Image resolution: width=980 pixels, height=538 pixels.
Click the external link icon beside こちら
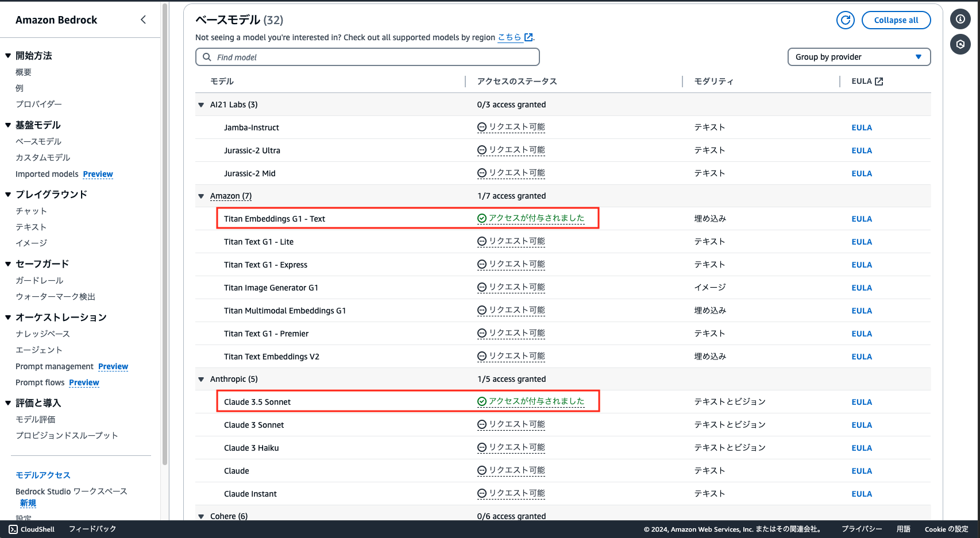[x=528, y=37]
